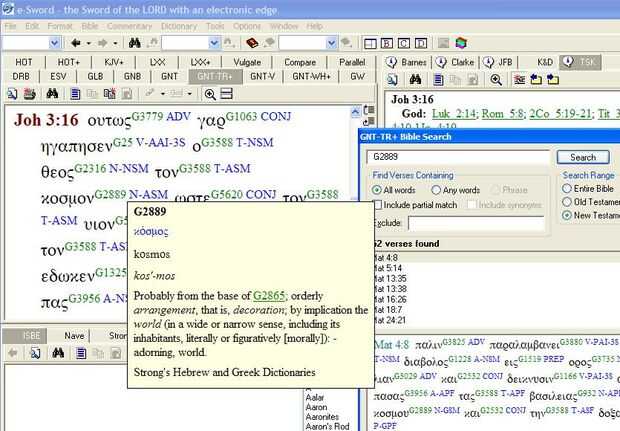This screenshot has width=620, height=431.
Task: Click commentary previous folder arrow icon
Action: click(x=536, y=79)
